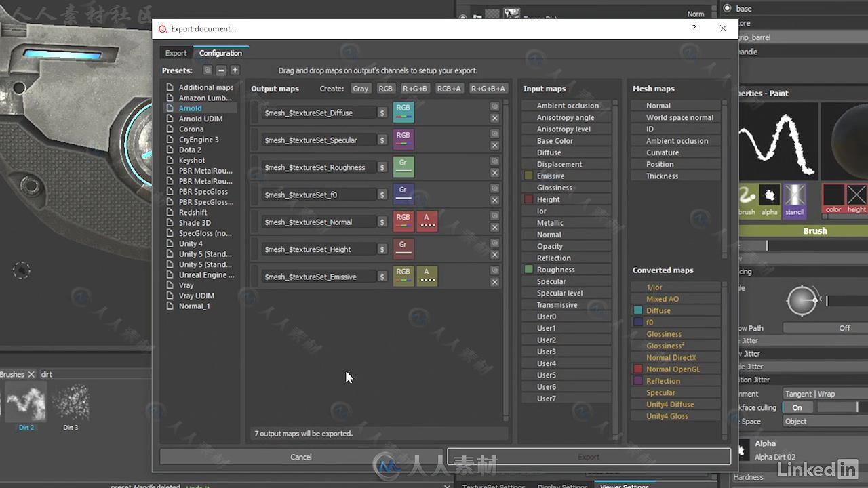
Task: Click the $ button on f0 output map
Action: (x=382, y=195)
